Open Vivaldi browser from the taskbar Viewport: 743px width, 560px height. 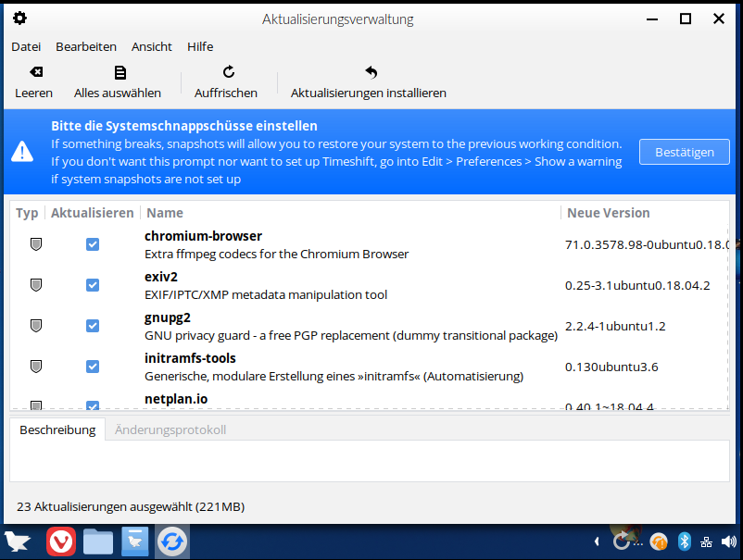[60, 541]
